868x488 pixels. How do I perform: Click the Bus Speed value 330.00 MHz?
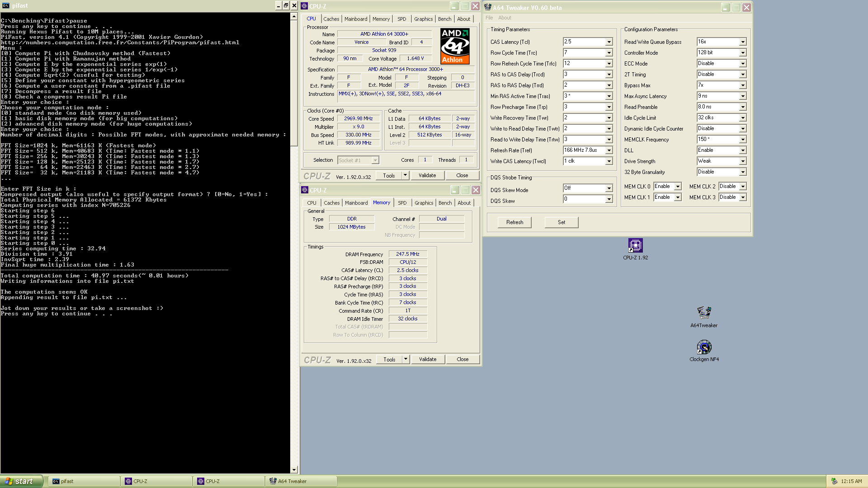[359, 135]
